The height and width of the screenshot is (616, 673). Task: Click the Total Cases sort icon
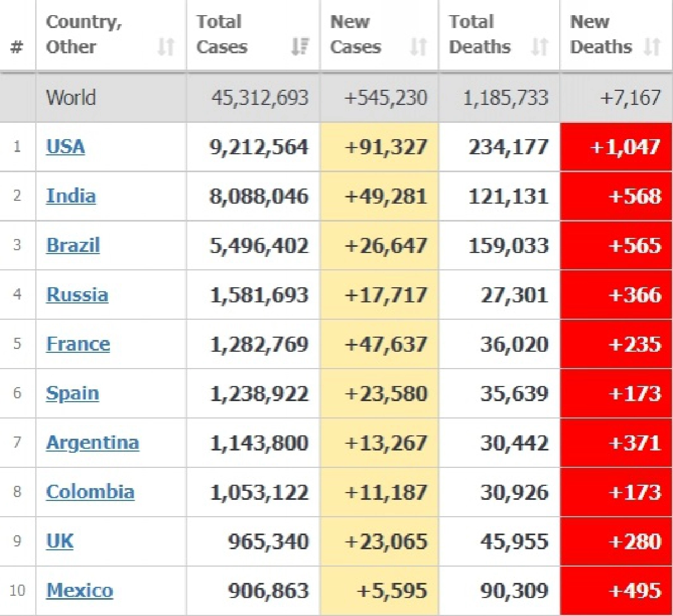tap(301, 47)
